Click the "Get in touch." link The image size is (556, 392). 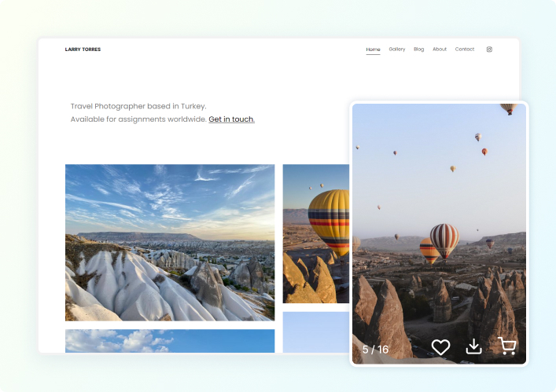coord(231,119)
